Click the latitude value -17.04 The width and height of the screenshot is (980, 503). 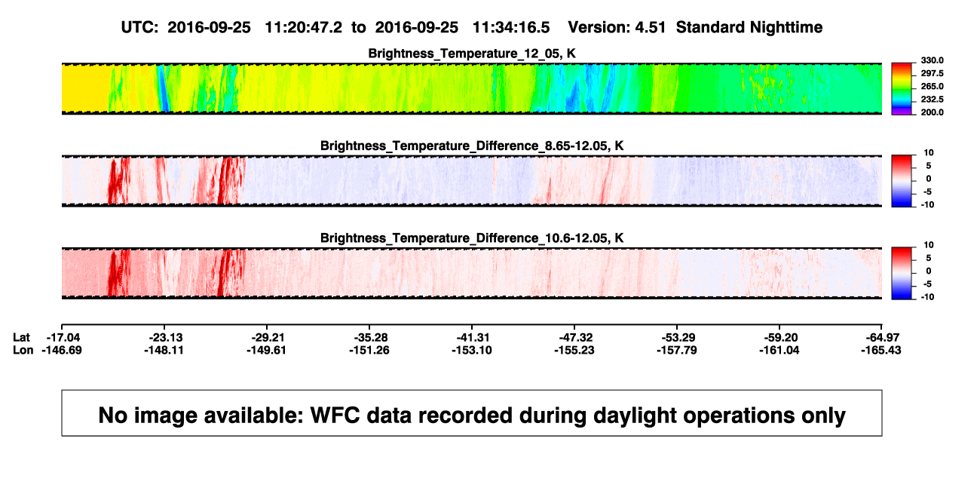point(63,337)
